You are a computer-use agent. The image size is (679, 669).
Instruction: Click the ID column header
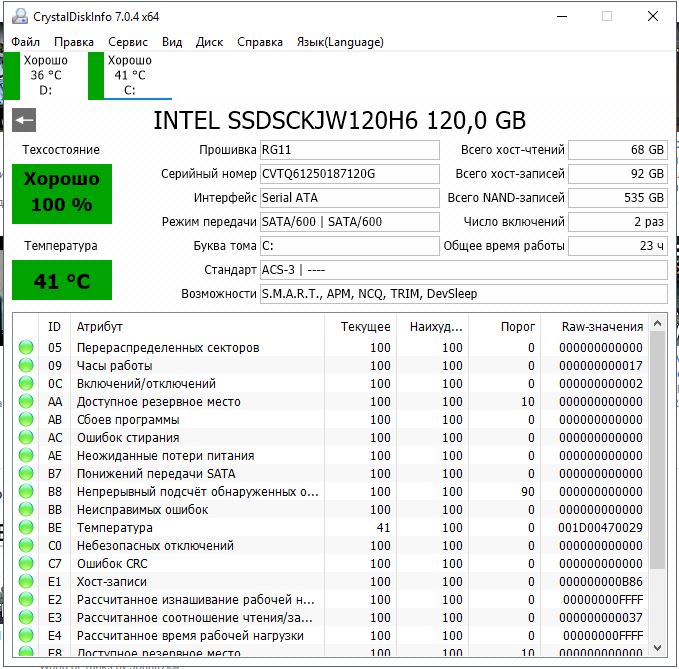(x=55, y=326)
